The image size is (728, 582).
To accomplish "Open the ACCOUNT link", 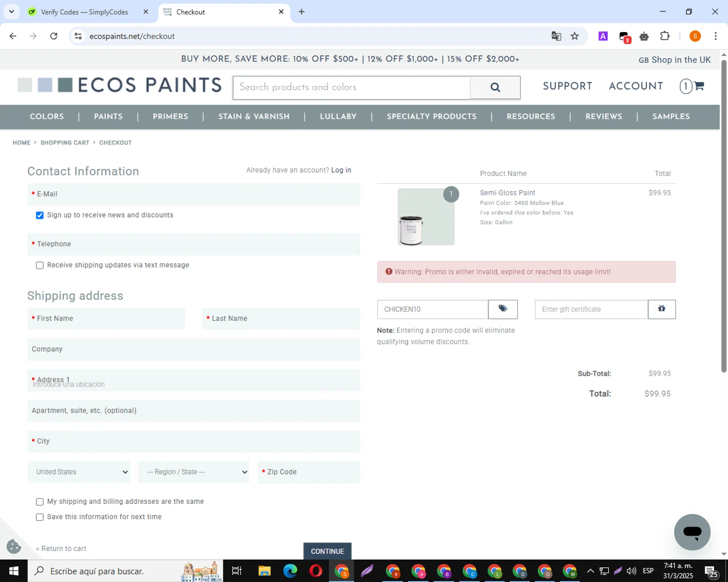I will [x=636, y=86].
